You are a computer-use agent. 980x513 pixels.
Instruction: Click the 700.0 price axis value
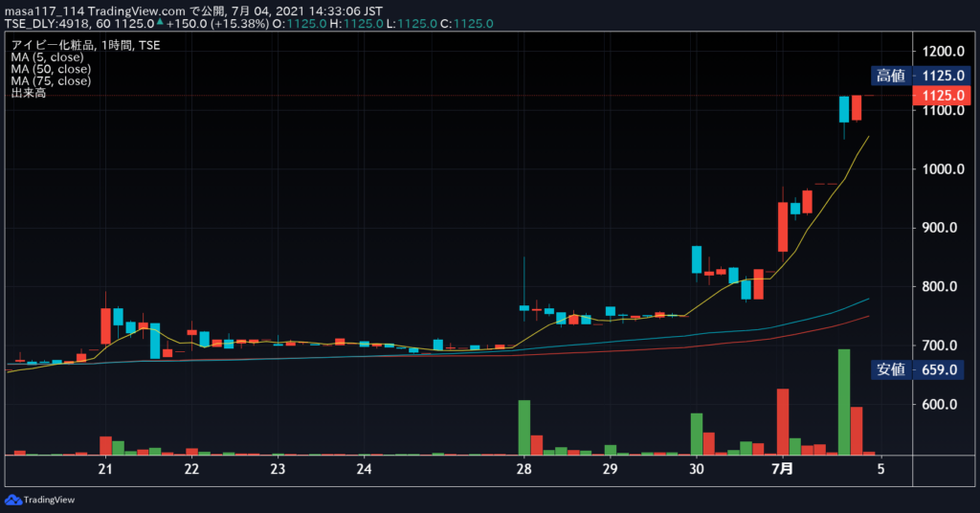coord(940,345)
